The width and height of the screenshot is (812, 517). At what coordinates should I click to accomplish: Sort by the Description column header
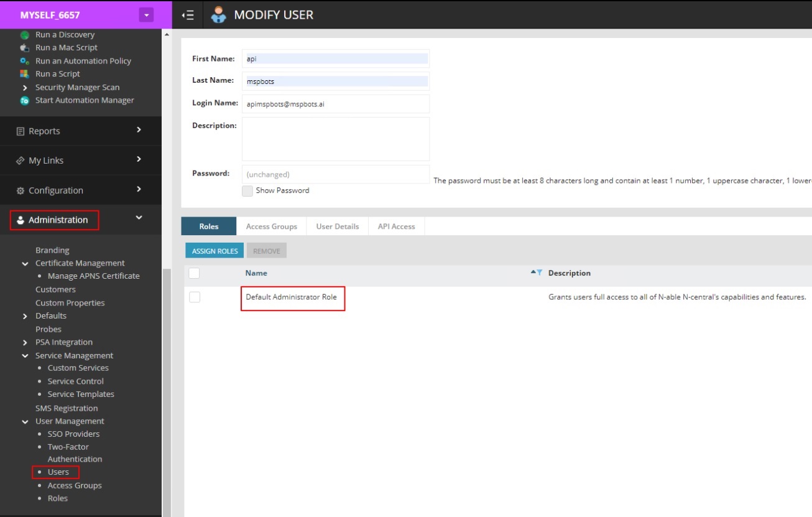(570, 273)
